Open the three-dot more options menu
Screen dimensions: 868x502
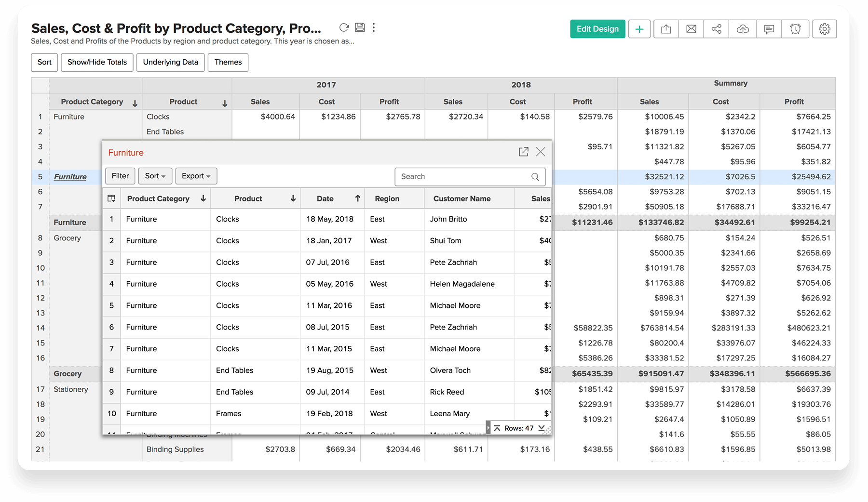tap(374, 27)
